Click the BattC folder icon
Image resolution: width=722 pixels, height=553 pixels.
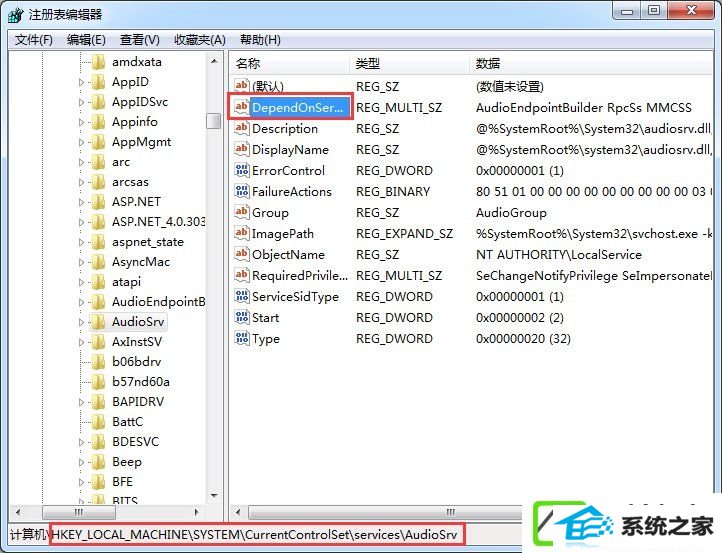pos(98,422)
